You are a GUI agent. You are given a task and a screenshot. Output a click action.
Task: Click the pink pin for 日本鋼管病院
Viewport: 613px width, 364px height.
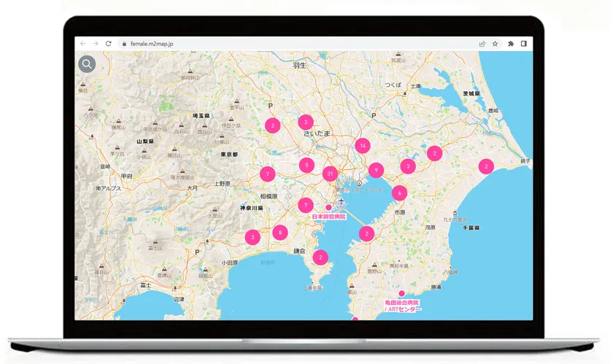pos(329,207)
